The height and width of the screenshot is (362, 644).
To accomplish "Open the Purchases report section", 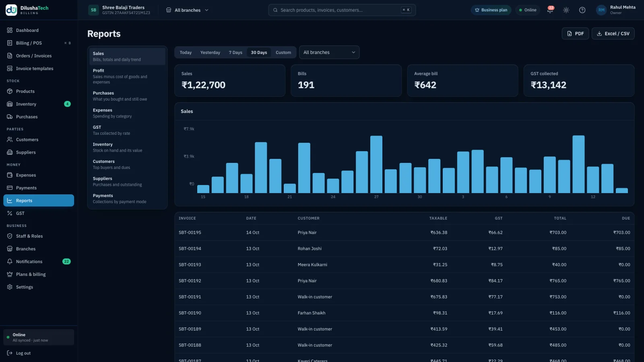I will (127, 96).
